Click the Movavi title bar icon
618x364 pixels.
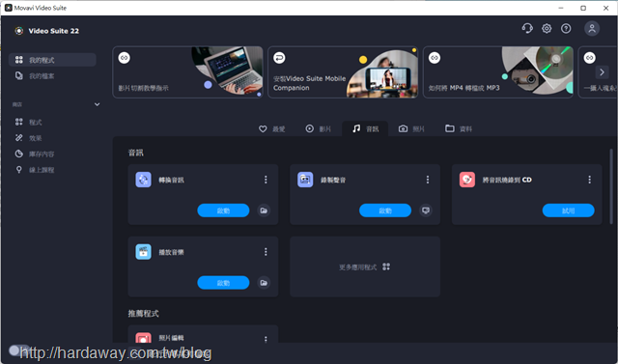click(9, 8)
